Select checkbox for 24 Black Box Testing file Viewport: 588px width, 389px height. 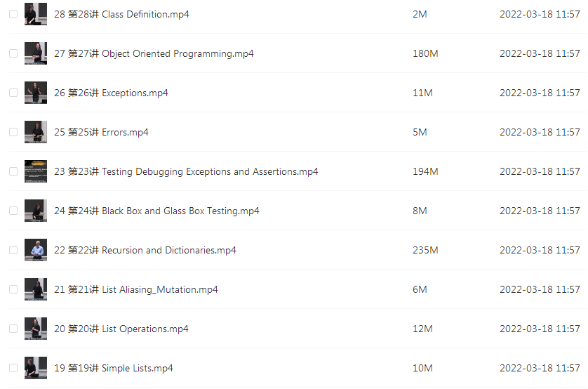pos(13,211)
